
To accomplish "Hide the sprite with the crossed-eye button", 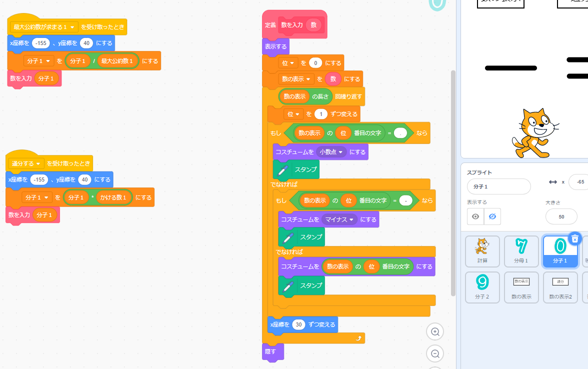I will [x=492, y=216].
